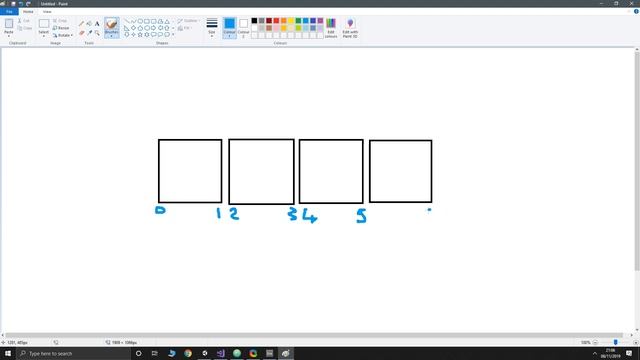This screenshot has width=640, height=360.
Task: Open the shape Outline dropdown
Action: click(x=189, y=20)
